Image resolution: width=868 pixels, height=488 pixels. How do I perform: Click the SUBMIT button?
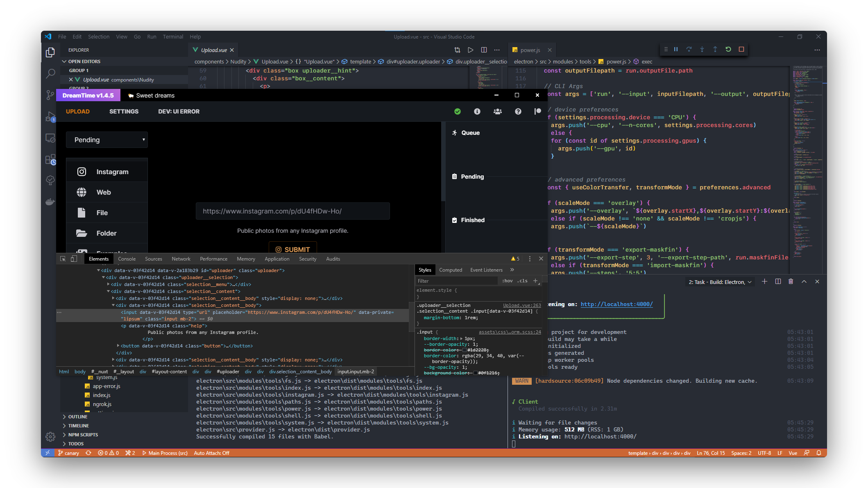[293, 249]
